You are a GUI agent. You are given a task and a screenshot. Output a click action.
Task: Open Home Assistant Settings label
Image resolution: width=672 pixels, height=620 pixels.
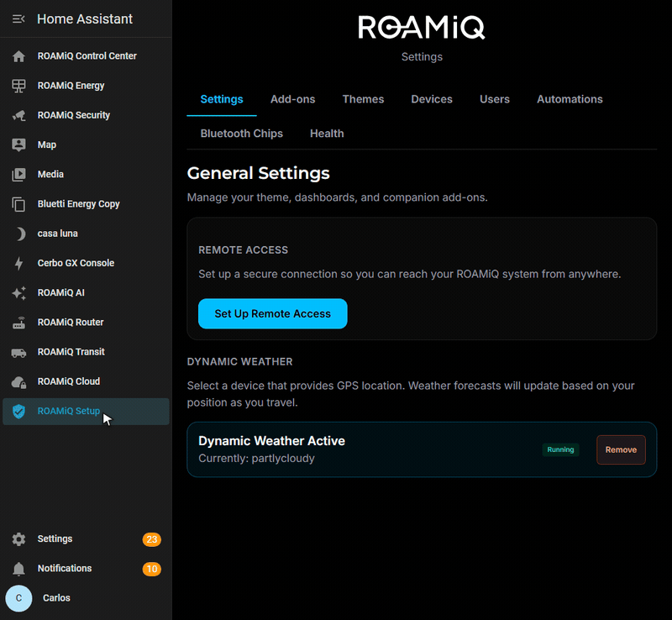pyautogui.click(x=55, y=539)
